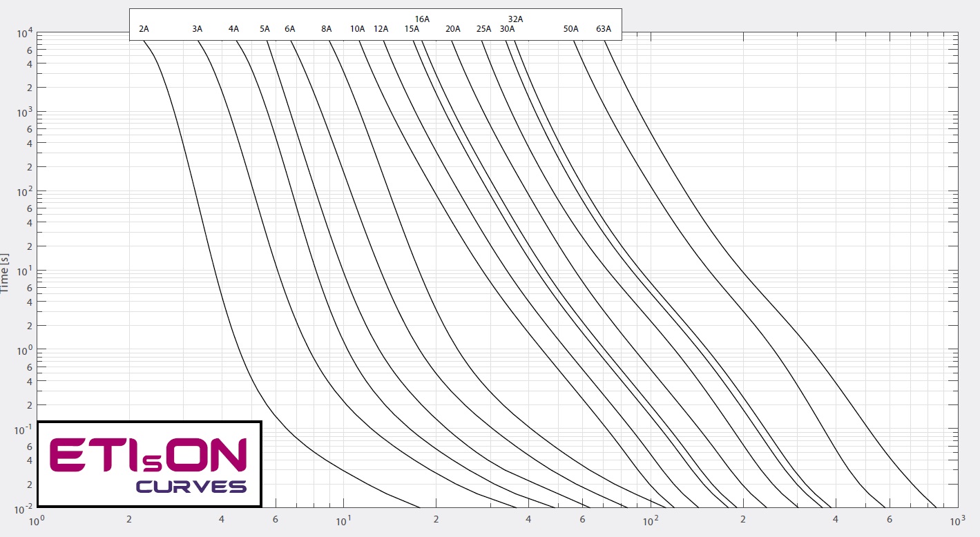This screenshot has height=537, width=980.
Task: Select the 63A fuse rating label
Action: click(x=604, y=29)
